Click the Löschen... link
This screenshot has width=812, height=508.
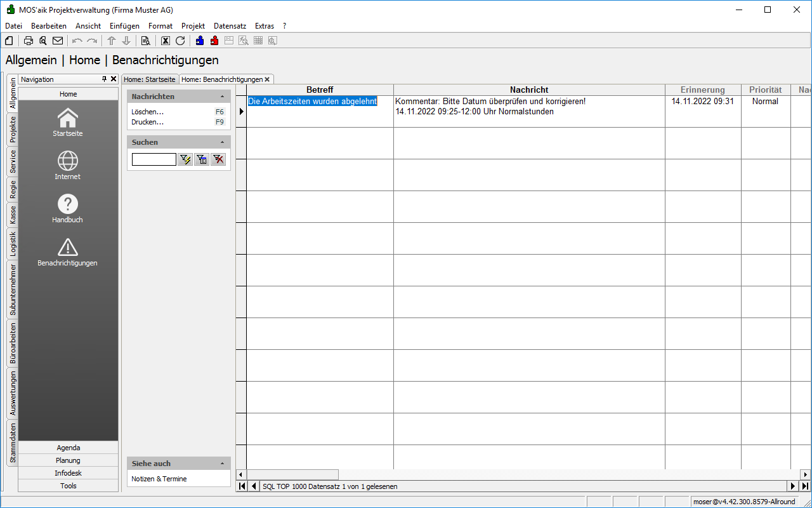(x=148, y=112)
